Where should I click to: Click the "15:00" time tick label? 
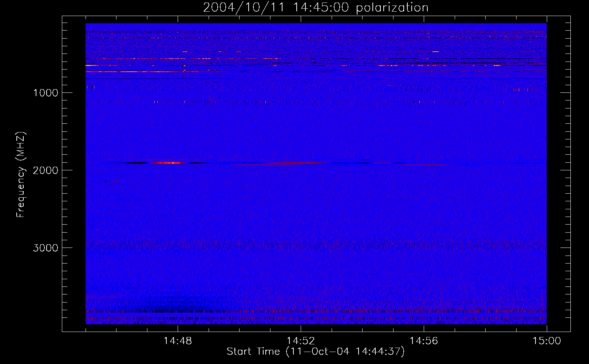click(x=547, y=341)
